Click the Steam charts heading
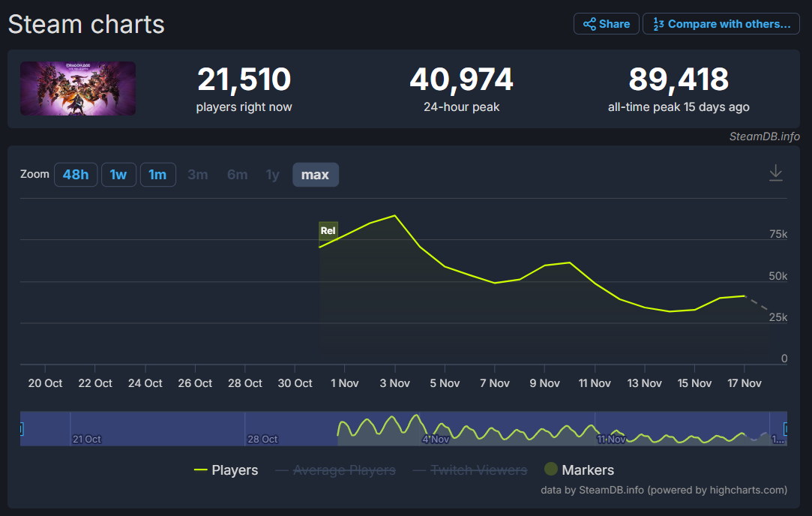Screen dimensions: 812x516 click(x=86, y=24)
